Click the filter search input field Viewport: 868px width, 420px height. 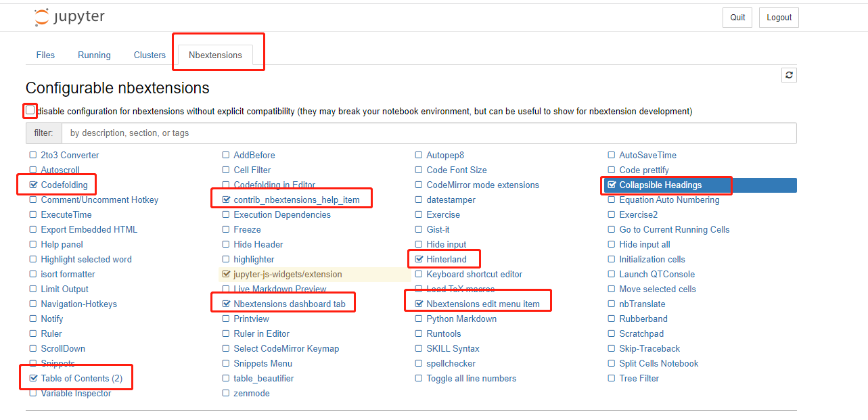coord(429,133)
